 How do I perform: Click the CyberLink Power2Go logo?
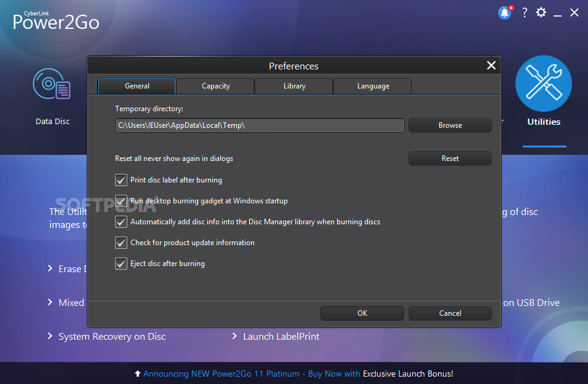pyautogui.click(x=56, y=21)
